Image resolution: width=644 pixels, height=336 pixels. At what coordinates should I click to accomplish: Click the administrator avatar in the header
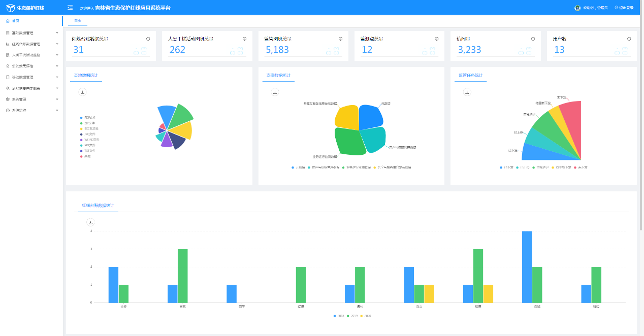pos(577,8)
